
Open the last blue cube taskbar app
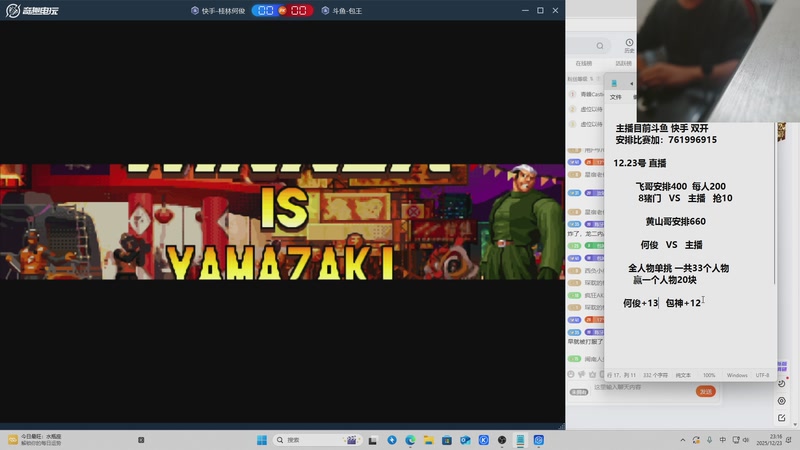coord(539,440)
